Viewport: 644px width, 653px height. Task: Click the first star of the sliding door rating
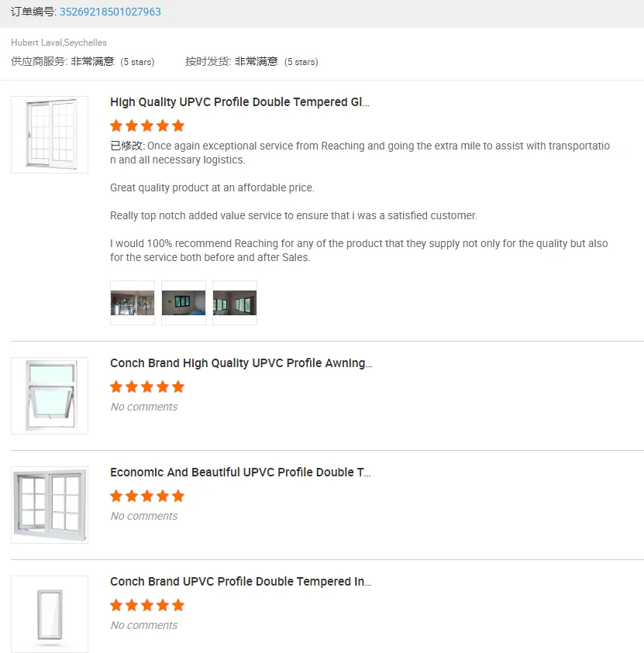(x=116, y=125)
